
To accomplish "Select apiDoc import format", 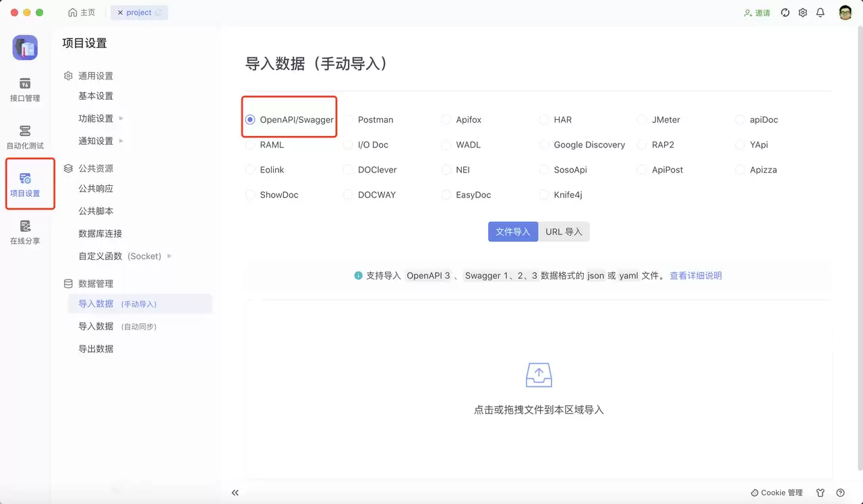I will [x=756, y=120].
